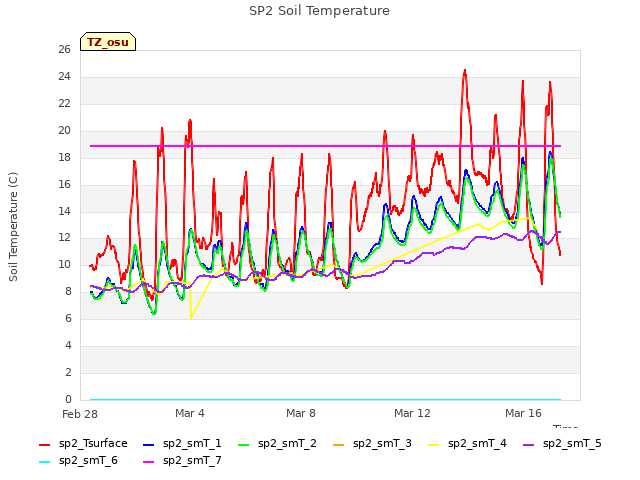Screen dimensions: 640x480
Task: Click the SP2 Soil Temperature chart title
Action: click(319, 11)
